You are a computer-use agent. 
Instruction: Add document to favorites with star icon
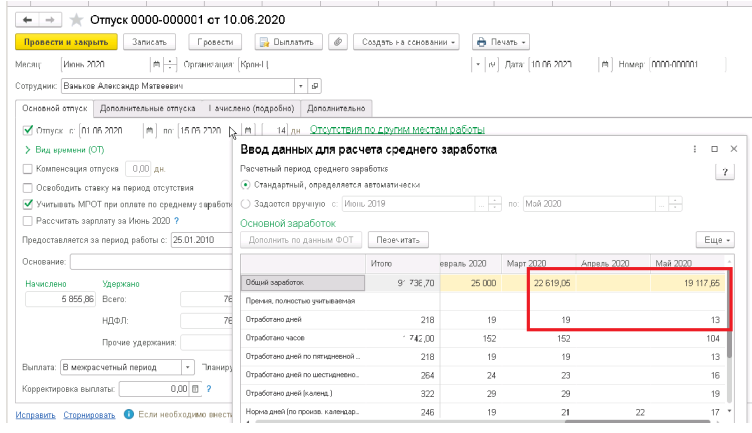pyautogui.click(x=75, y=19)
